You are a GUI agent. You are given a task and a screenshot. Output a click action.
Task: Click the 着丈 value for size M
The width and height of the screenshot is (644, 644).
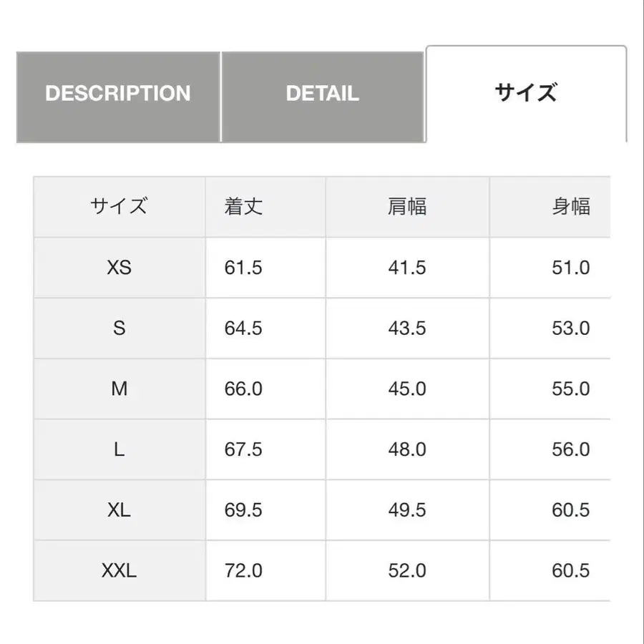pos(243,389)
